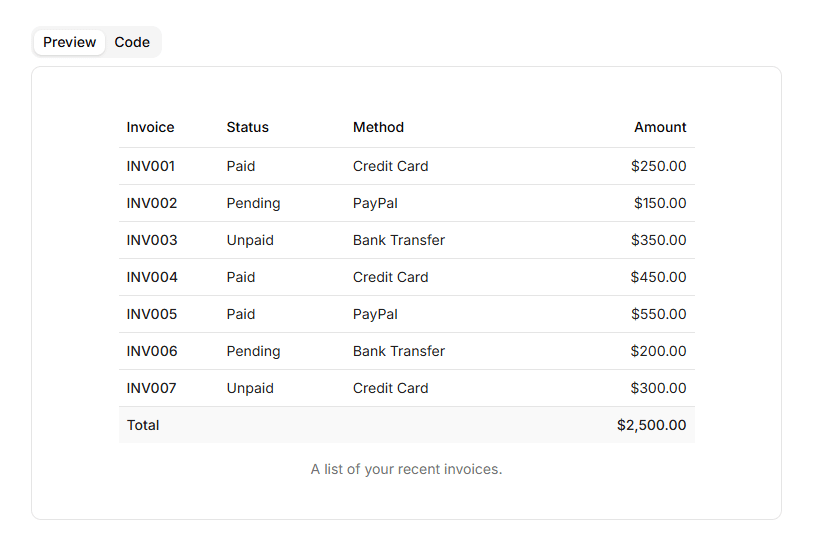Select the Method column header
This screenshot has width=813, height=550.
(378, 127)
